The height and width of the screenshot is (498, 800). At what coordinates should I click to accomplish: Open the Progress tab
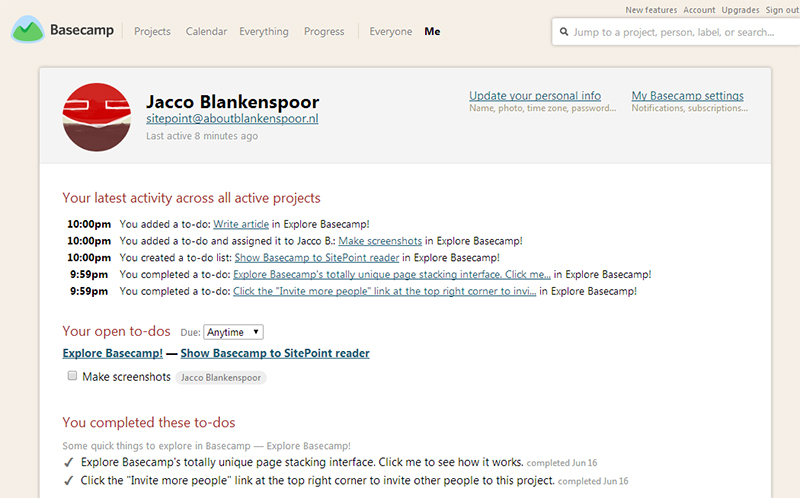324,32
